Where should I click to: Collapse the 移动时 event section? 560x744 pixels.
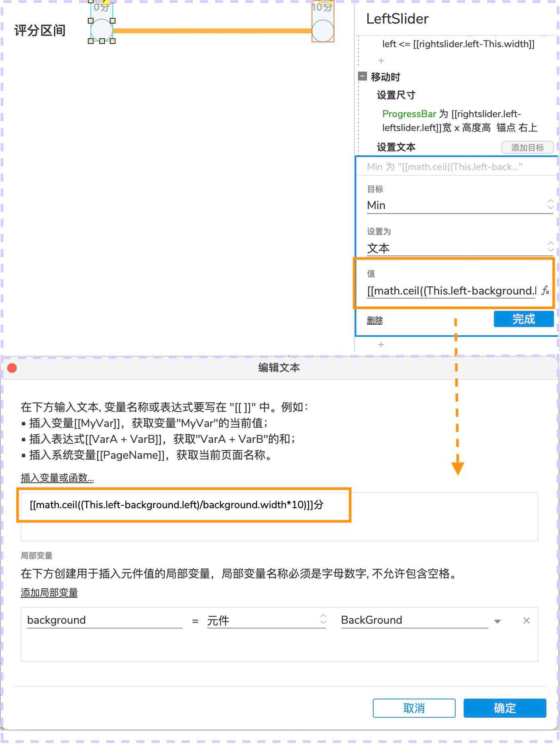tap(362, 76)
